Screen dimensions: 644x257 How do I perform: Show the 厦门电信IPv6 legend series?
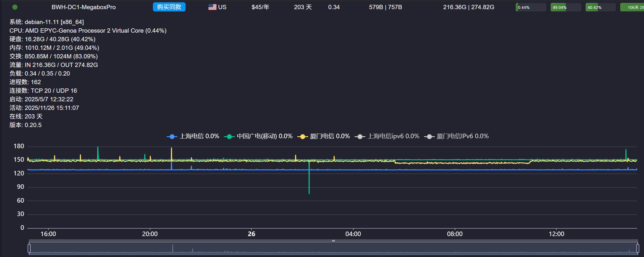pyautogui.click(x=457, y=136)
